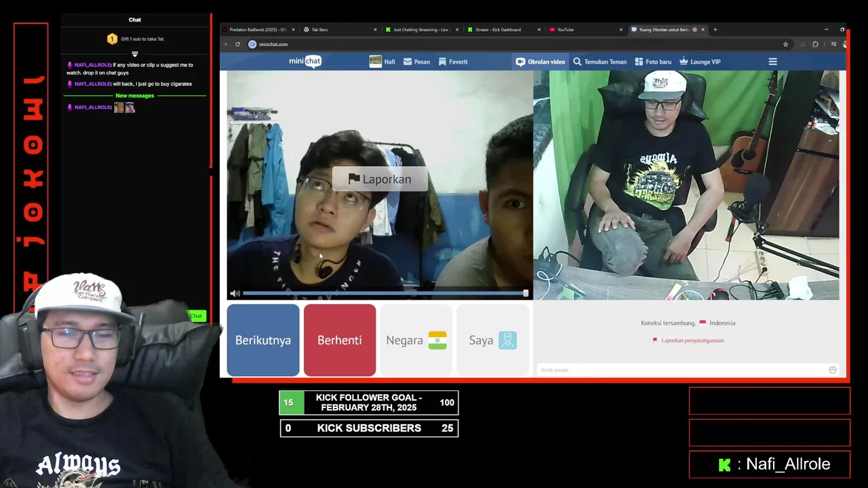Image resolution: width=868 pixels, height=488 pixels.
Task: Click the own webcam preview video
Action: (x=686, y=185)
